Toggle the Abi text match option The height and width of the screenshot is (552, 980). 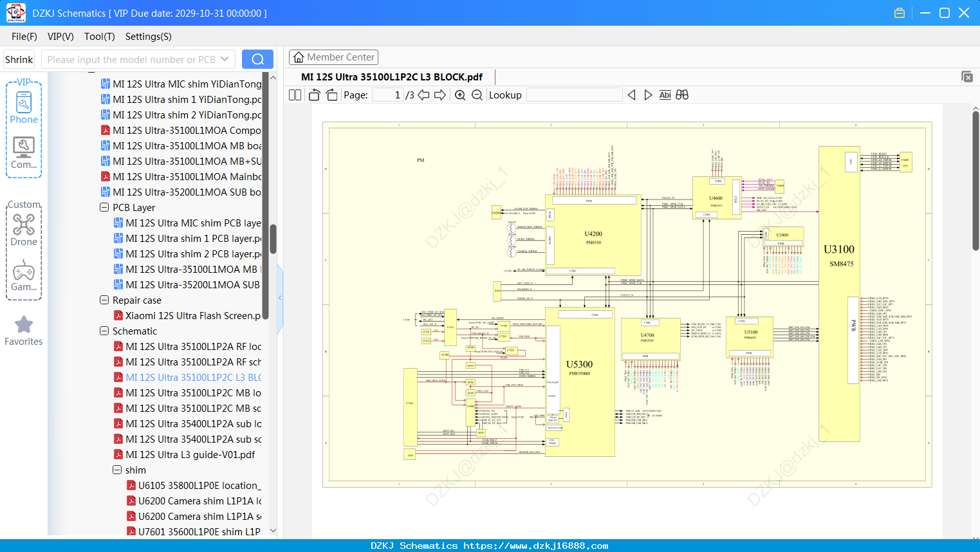pos(665,95)
